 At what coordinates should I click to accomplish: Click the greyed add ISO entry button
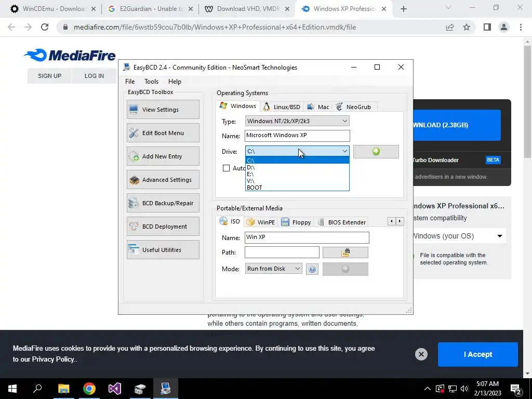[345, 269]
